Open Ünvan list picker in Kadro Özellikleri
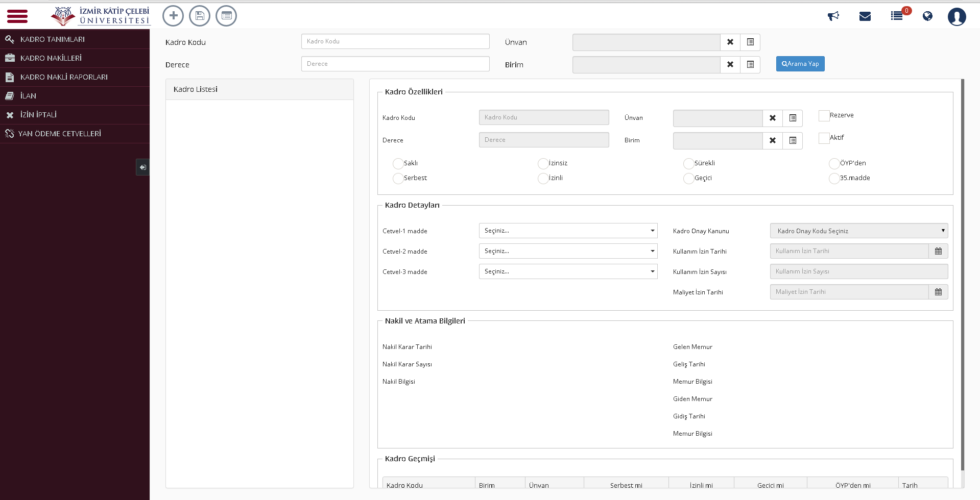This screenshot has height=500, width=980. [x=793, y=118]
